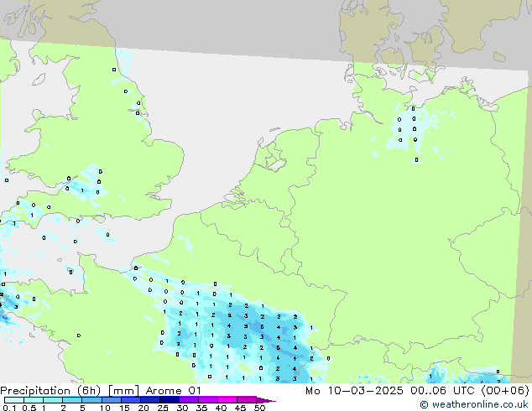Click the 'Precipitation (6h)' map title text
Screen dimensions: 532x411
pos(51,391)
